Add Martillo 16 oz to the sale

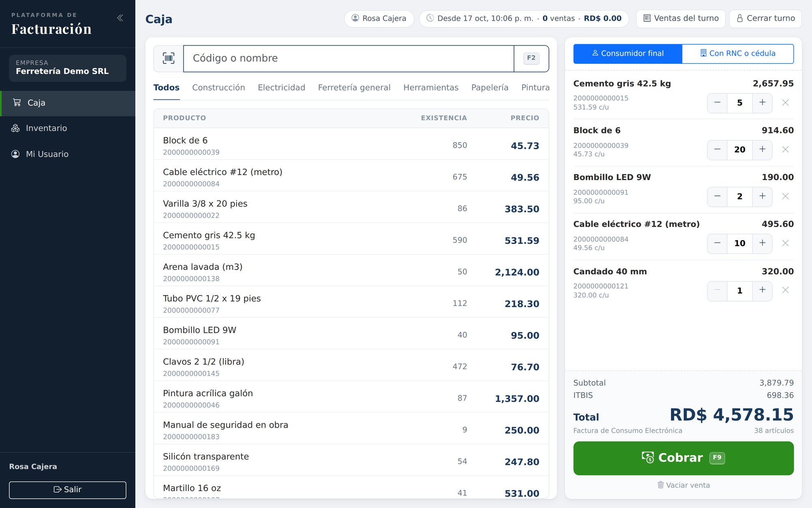click(351, 488)
